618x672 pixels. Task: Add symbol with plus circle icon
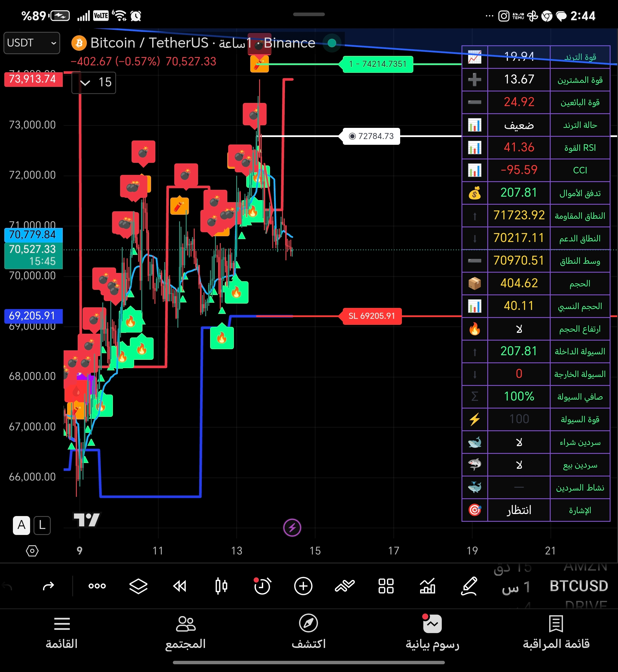(x=303, y=586)
